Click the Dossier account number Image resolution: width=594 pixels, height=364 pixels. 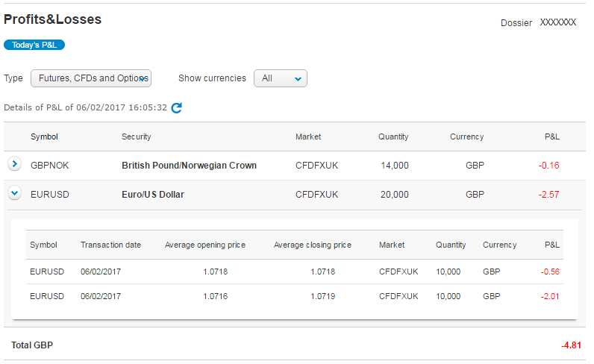[557, 23]
